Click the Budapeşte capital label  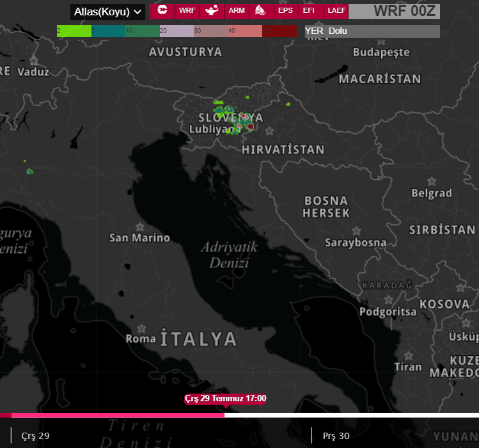click(x=381, y=52)
